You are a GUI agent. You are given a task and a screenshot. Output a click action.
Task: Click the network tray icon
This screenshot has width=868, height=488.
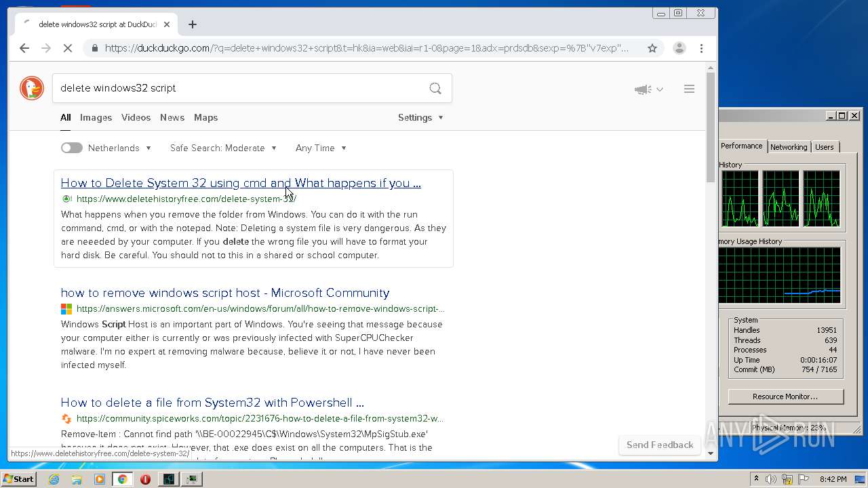tap(787, 479)
